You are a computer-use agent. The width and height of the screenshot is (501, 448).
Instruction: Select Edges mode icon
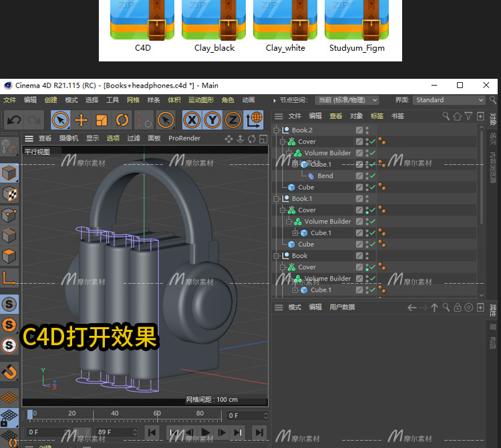9,236
